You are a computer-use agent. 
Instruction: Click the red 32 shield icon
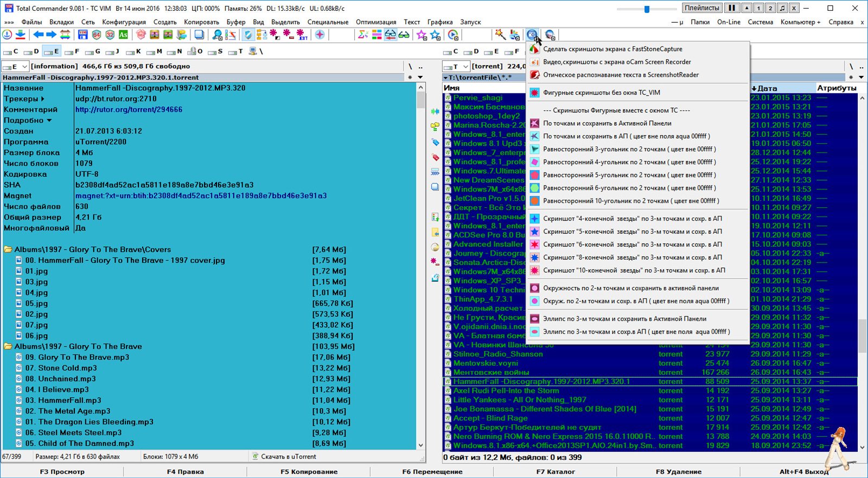[110, 35]
